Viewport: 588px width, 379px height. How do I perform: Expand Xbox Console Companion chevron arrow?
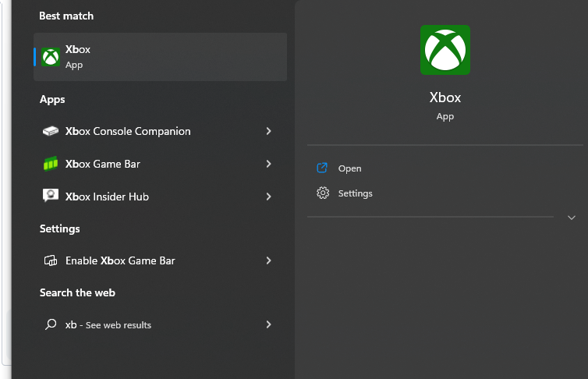pyautogui.click(x=268, y=131)
